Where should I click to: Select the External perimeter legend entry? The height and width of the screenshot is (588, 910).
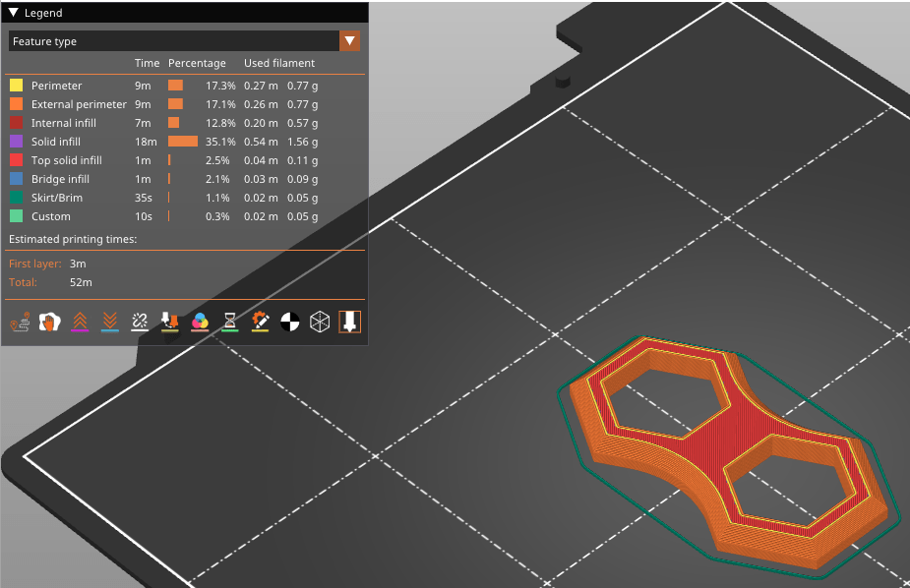(79, 104)
